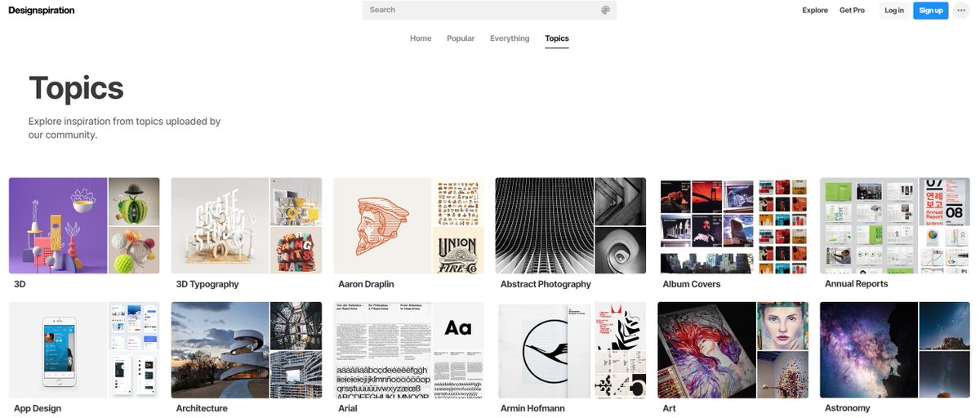980x418 pixels.
Task: Open the 3D topic main thumbnail
Action: (58, 225)
